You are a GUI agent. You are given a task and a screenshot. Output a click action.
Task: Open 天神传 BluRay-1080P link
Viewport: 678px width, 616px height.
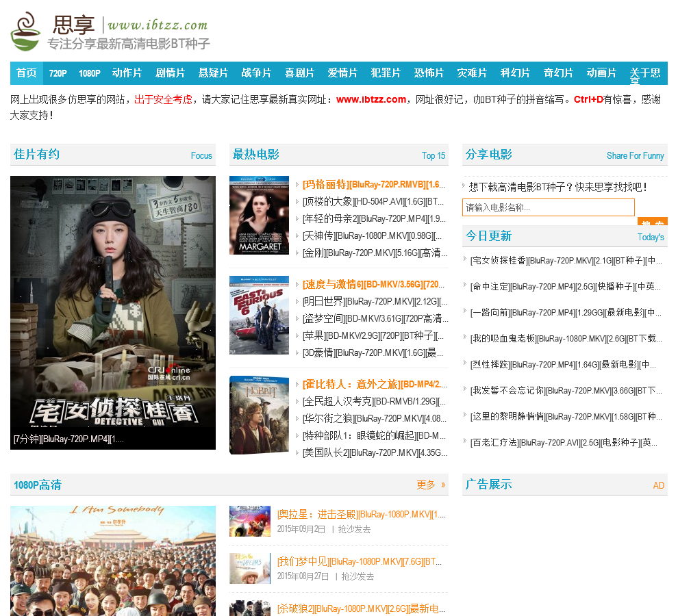(x=372, y=235)
